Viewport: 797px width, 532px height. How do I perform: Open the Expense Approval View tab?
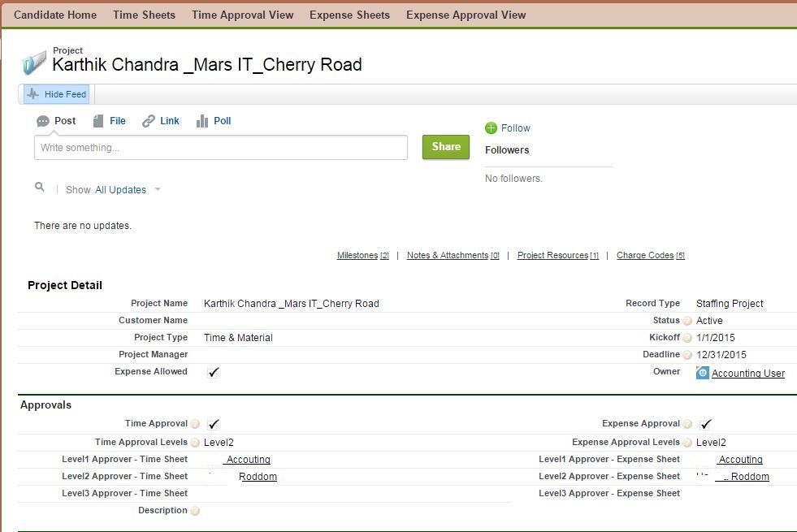coord(466,14)
